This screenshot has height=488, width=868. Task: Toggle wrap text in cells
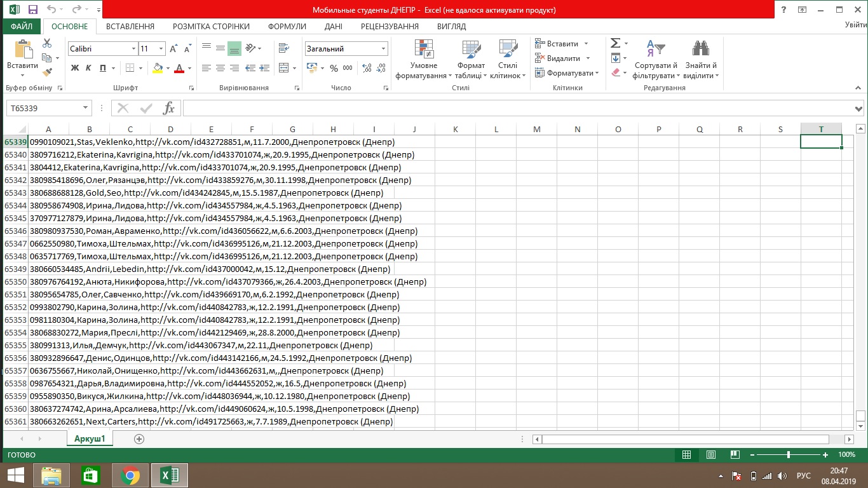click(x=283, y=49)
